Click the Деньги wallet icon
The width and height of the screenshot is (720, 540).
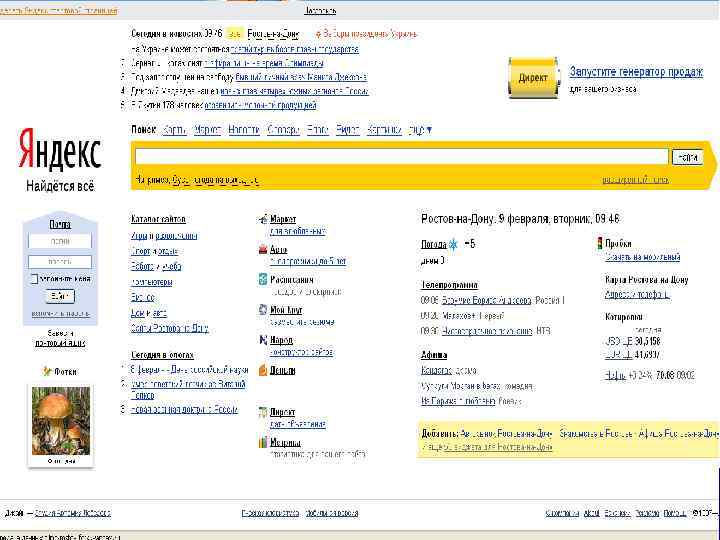[263, 370]
